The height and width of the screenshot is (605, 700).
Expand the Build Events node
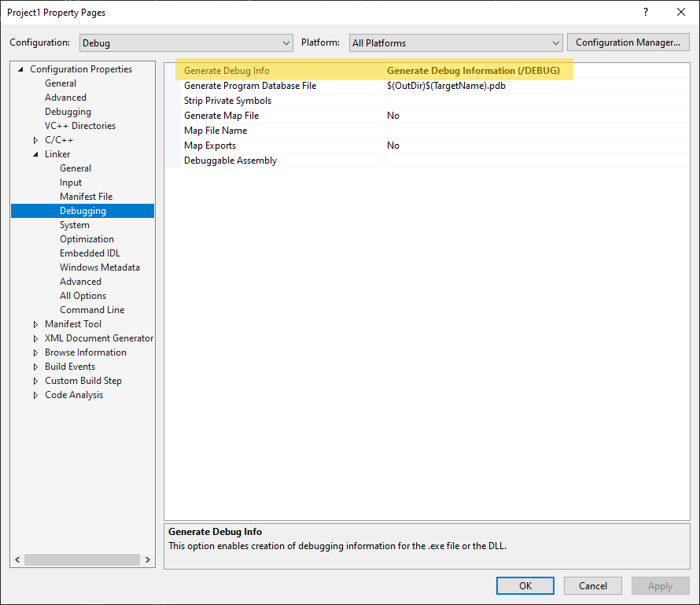click(x=35, y=367)
